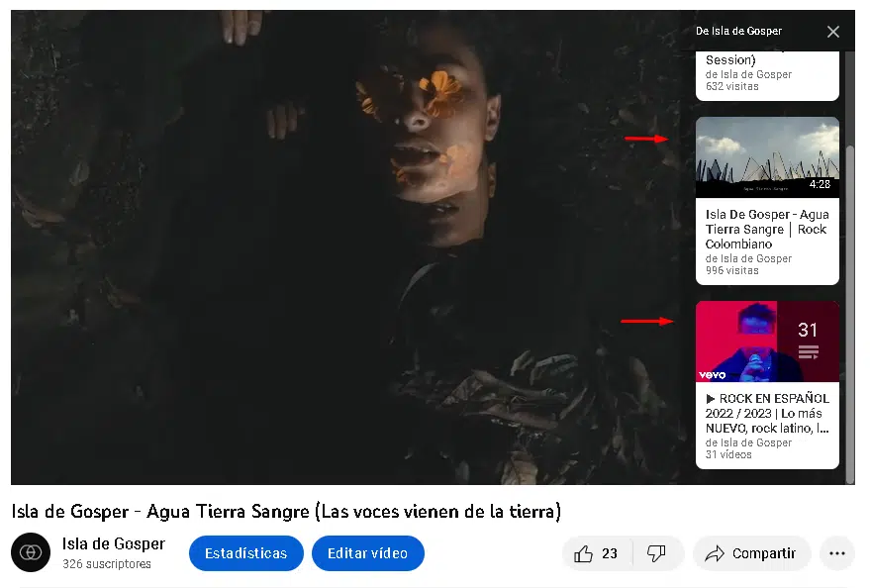Give the video a thumbs up

click(x=597, y=553)
